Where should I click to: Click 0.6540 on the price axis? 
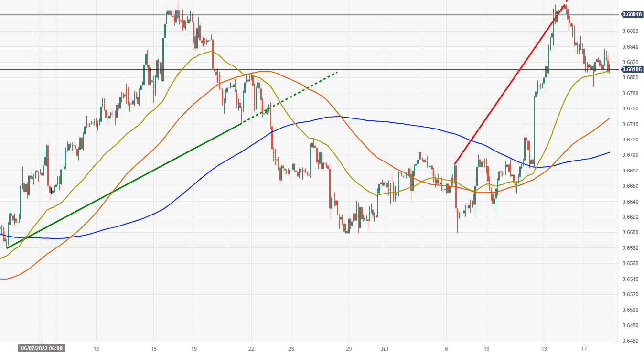pos(631,279)
